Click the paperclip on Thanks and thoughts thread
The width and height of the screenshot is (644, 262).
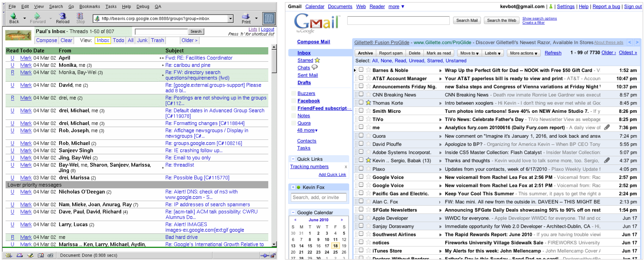[607, 160]
